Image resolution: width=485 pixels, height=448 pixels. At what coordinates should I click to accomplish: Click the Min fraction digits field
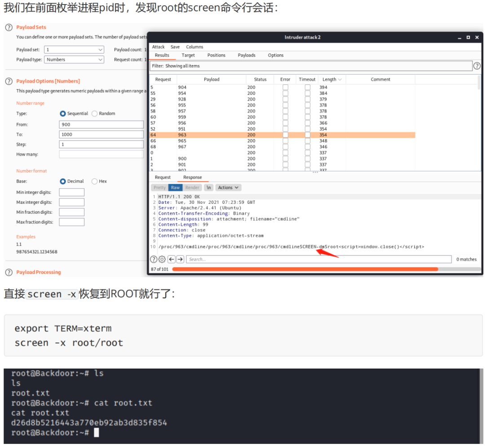coord(72,212)
